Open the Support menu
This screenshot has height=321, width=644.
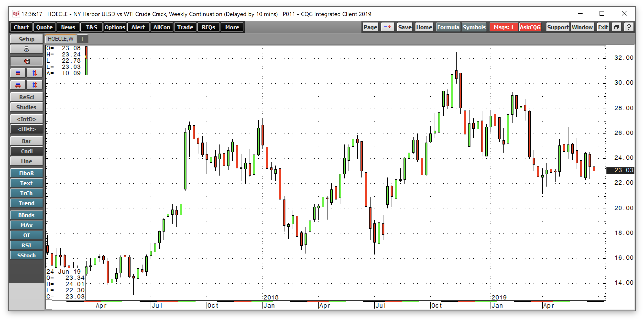(558, 27)
